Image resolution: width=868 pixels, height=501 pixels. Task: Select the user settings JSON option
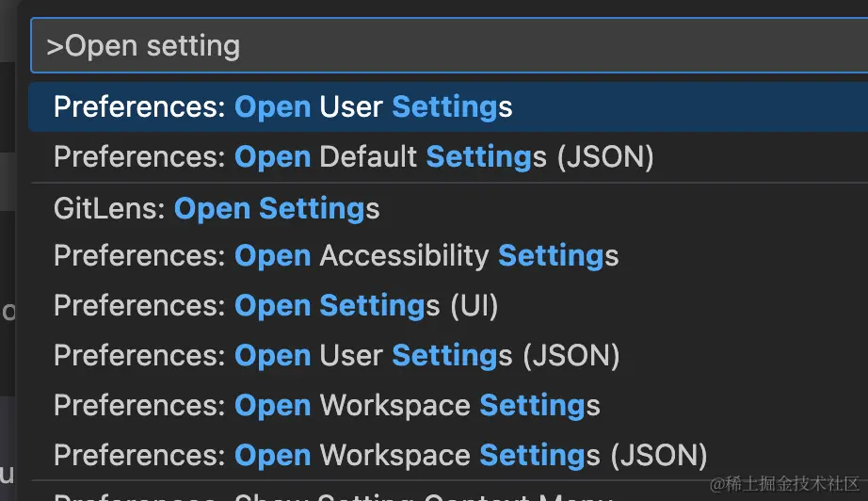pyautogui.click(x=336, y=356)
